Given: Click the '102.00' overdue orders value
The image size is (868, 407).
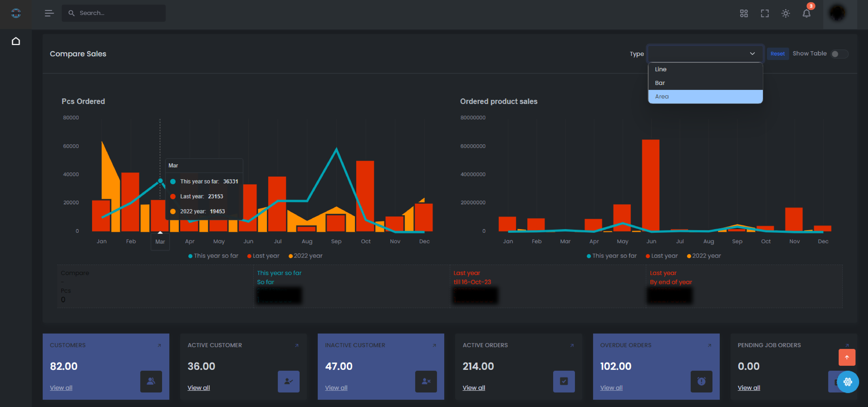Looking at the screenshot, I should coord(616,366).
